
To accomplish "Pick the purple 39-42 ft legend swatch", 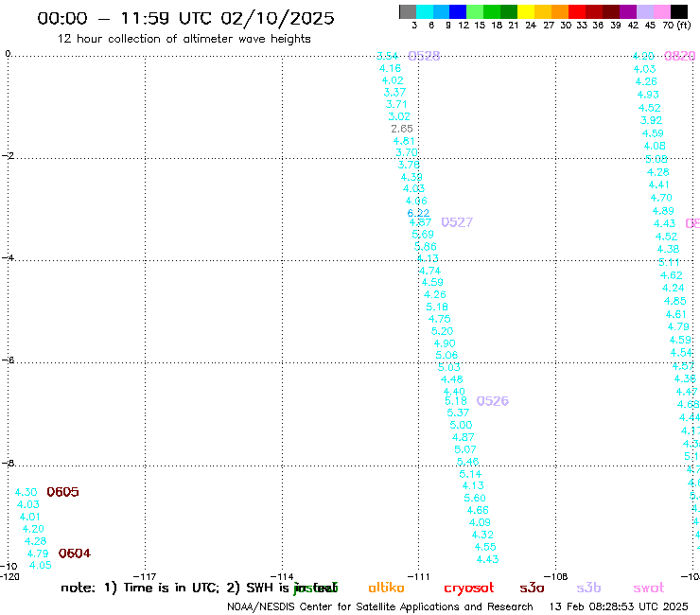I will (x=628, y=11).
